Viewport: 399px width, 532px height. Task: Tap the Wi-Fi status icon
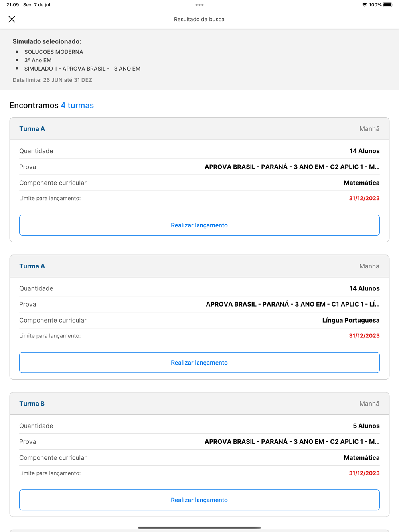[365, 5]
